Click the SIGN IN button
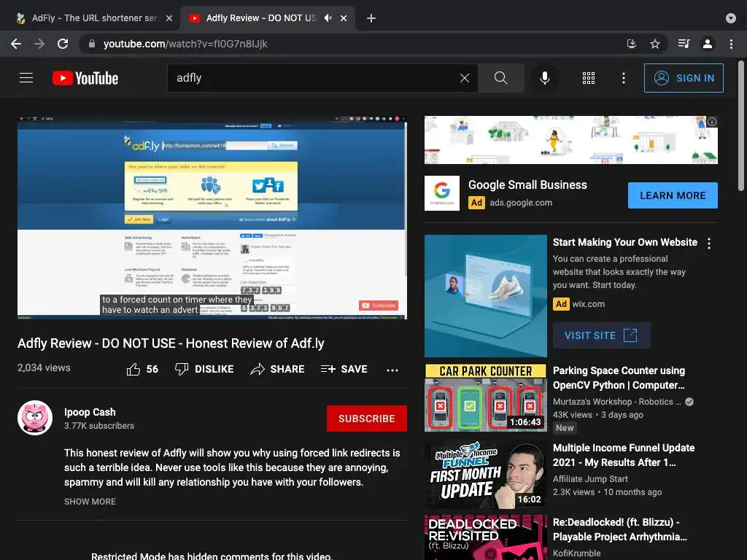Screen dimensions: 747x560 click(x=684, y=78)
